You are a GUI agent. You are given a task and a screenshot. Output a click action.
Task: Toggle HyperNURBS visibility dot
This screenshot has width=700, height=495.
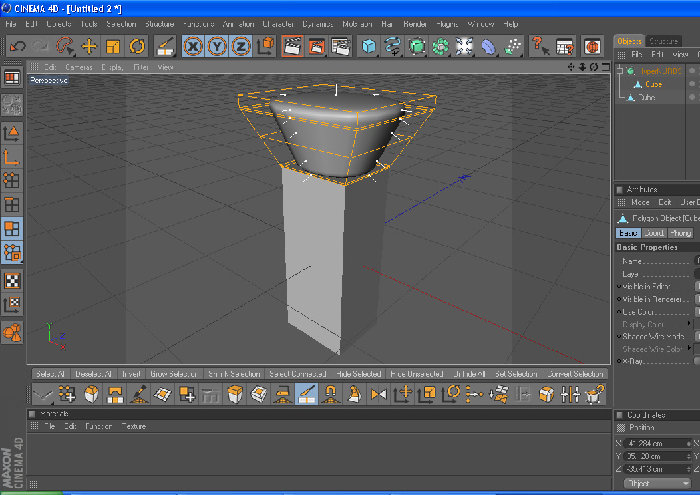point(692,71)
